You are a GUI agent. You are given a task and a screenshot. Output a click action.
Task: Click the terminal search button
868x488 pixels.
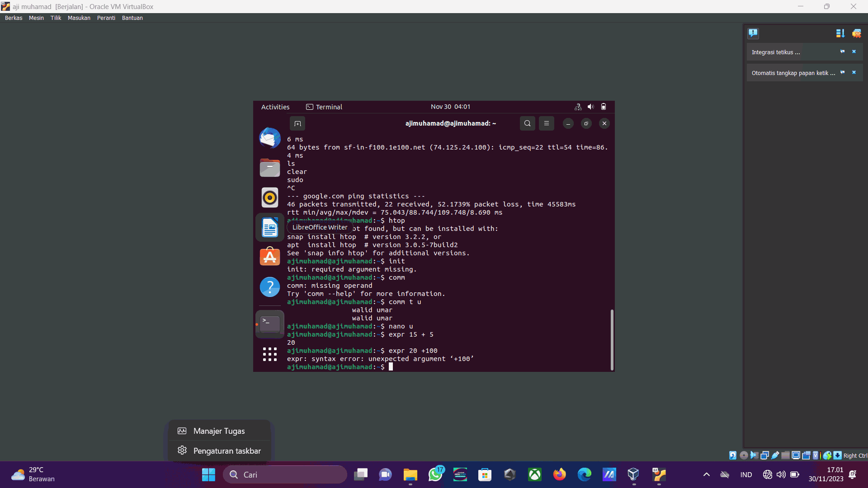[527, 123]
